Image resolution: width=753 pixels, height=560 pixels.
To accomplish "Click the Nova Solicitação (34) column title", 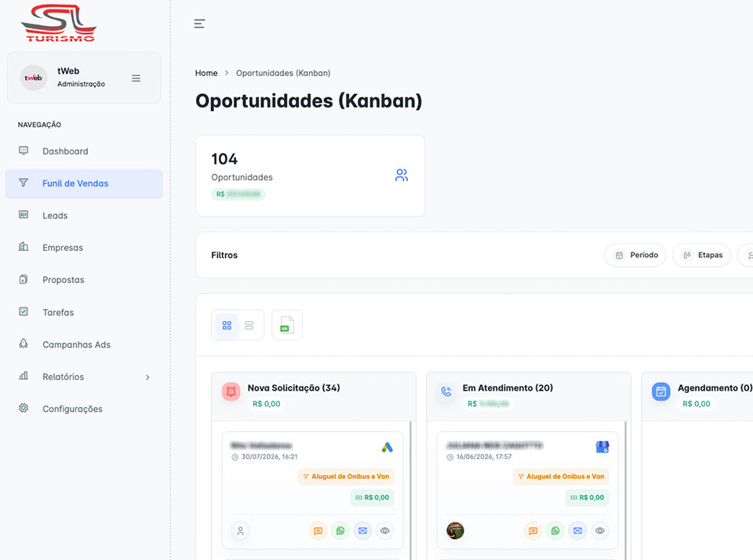I will (294, 387).
